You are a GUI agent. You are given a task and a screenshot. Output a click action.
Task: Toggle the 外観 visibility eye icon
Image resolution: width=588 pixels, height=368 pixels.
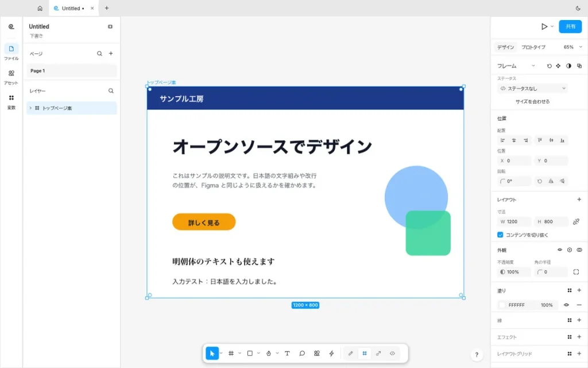click(560, 250)
